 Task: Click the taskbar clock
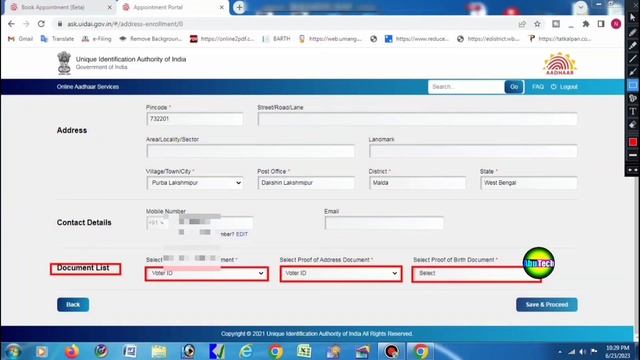tap(618, 351)
